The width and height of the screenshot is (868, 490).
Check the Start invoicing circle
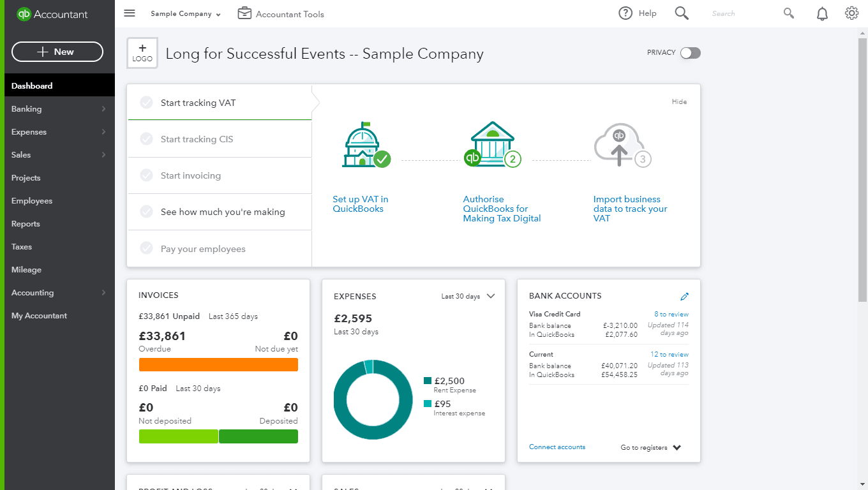click(147, 175)
